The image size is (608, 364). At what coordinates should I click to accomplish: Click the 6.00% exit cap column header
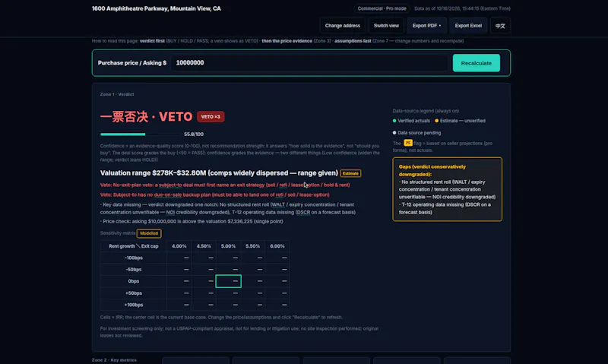(277, 246)
